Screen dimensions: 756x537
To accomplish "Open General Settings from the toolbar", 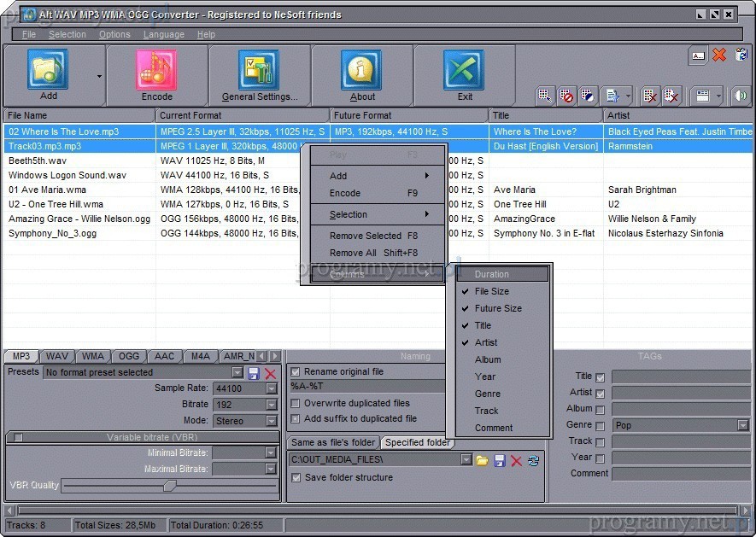I will [x=259, y=71].
